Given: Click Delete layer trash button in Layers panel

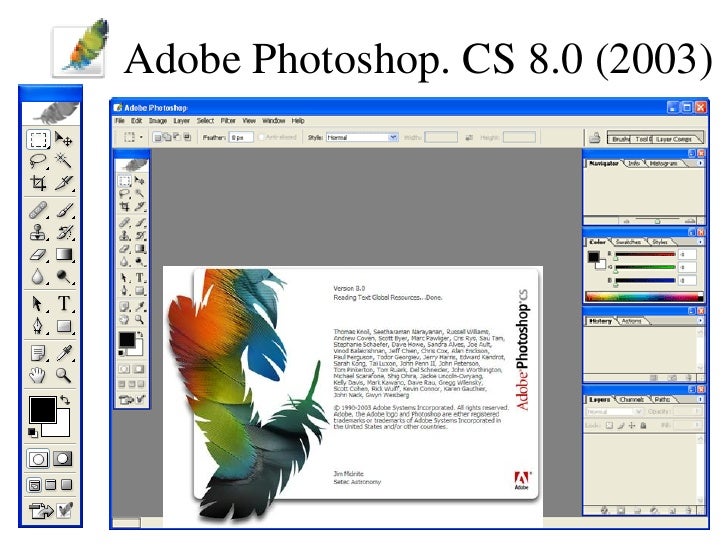Looking at the screenshot, I should coord(689,510).
